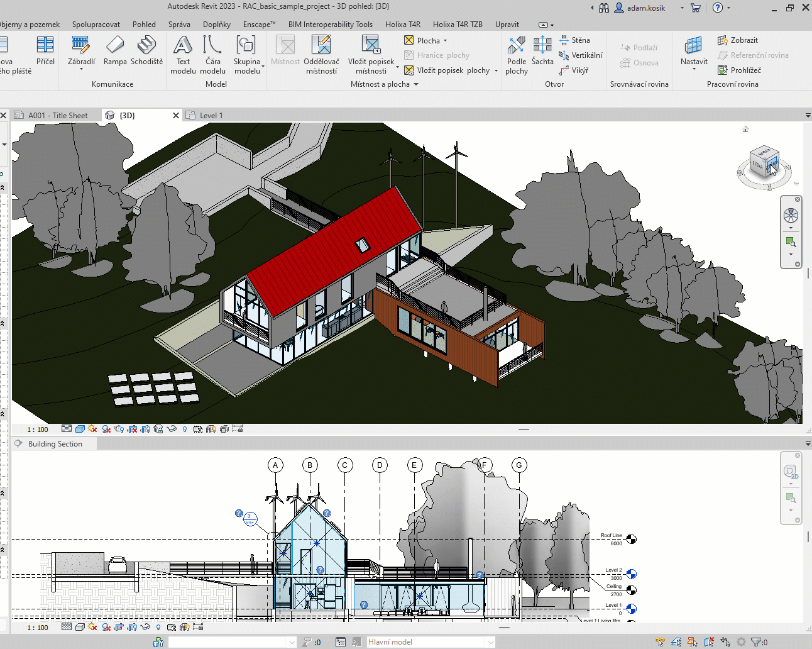Toggle select underlay elements in status bar
The image size is (812, 649).
click(676, 642)
